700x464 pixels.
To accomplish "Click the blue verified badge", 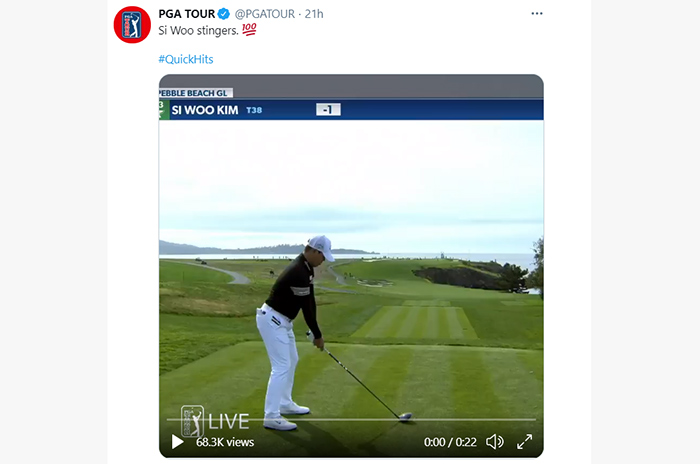I will click(x=224, y=14).
